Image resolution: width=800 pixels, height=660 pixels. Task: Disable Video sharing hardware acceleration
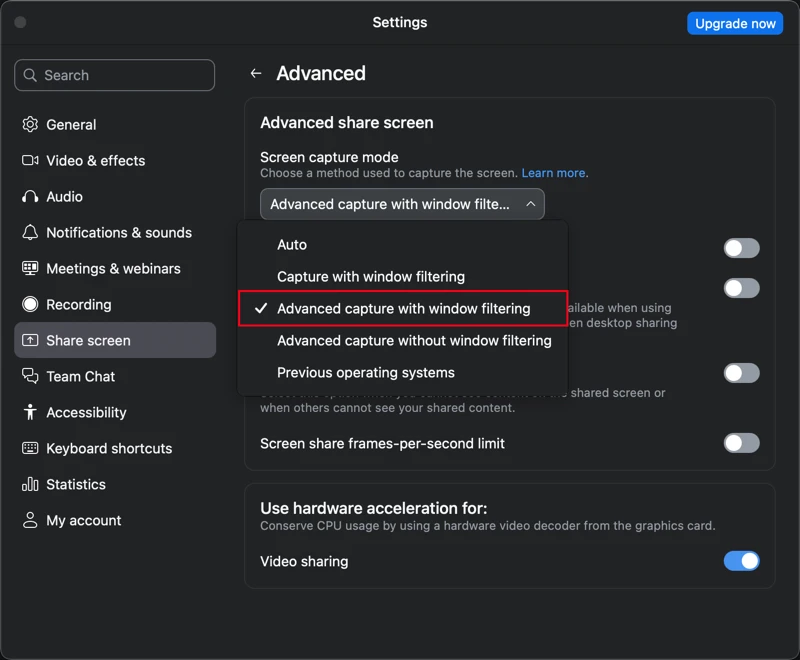pos(741,561)
